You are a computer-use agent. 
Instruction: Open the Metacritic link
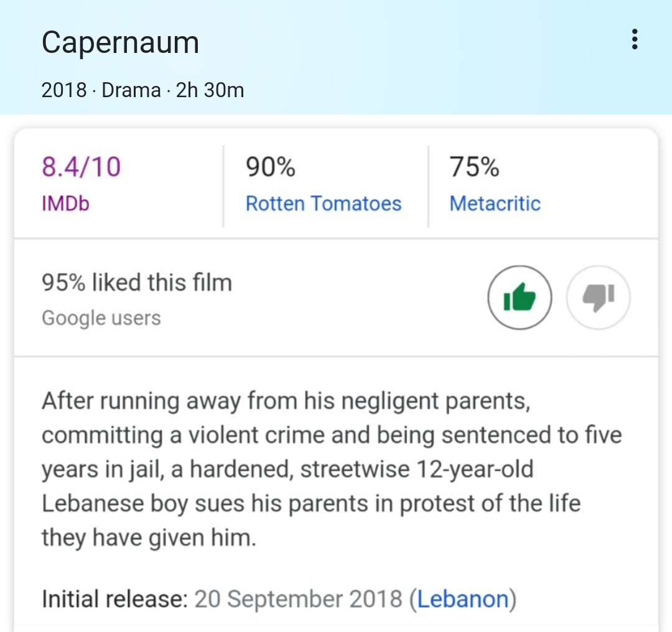pyautogui.click(x=495, y=204)
